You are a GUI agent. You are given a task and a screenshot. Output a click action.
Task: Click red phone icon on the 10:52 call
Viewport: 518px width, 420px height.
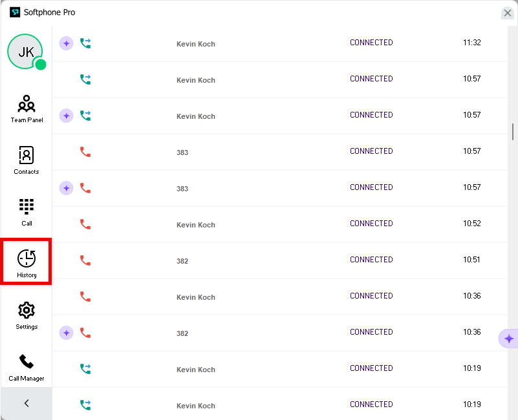(85, 224)
